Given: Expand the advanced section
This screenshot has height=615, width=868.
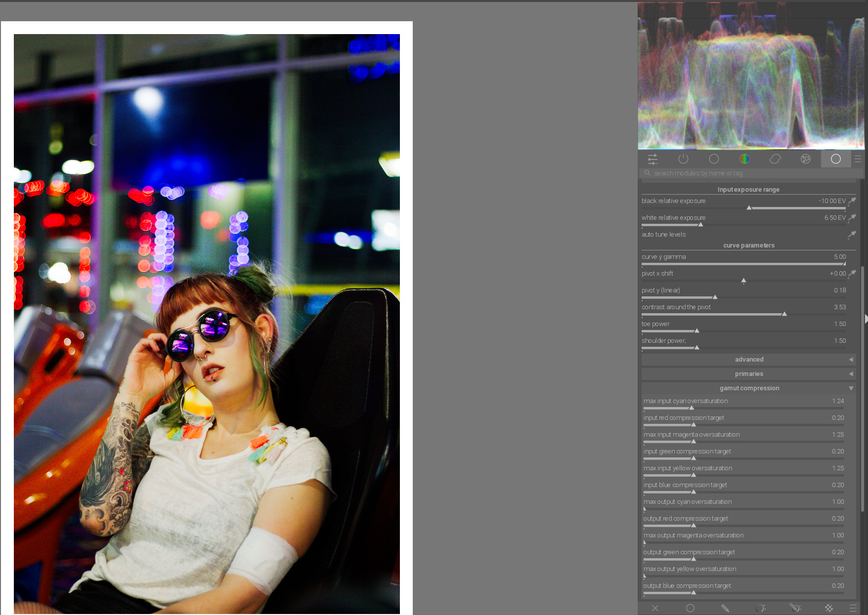Looking at the screenshot, I should click(x=749, y=360).
